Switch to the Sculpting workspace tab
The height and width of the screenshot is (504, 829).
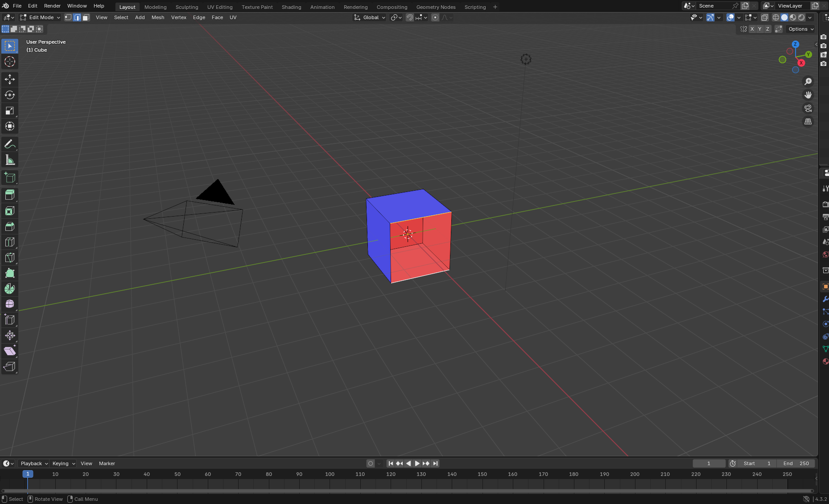click(x=187, y=7)
